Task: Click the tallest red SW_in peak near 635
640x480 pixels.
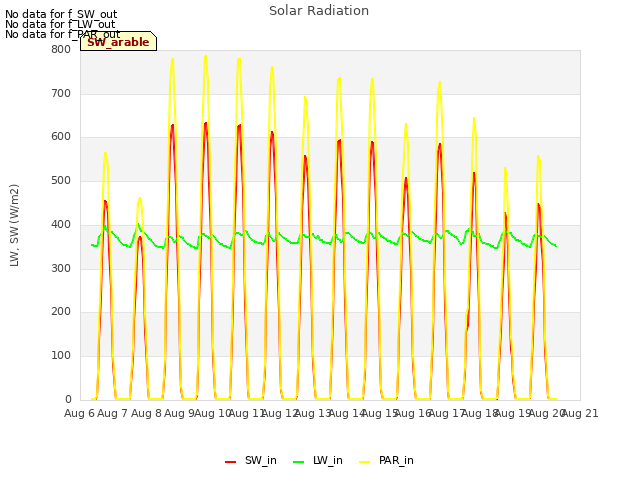Action: (x=206, y=123)
